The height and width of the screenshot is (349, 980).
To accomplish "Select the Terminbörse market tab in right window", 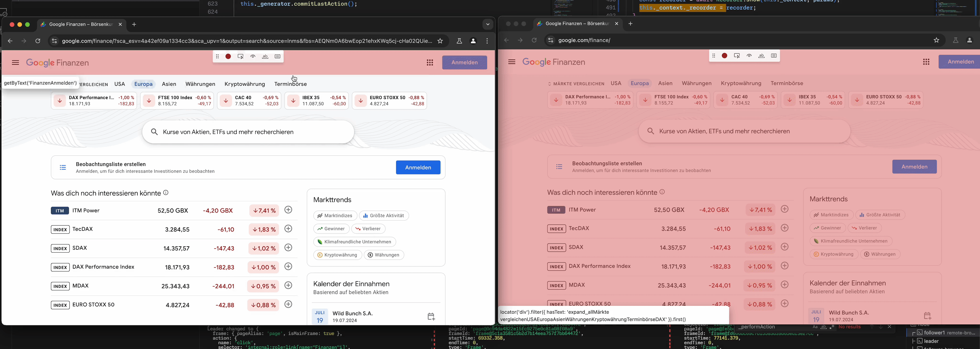I will click(x=787, y=83).
